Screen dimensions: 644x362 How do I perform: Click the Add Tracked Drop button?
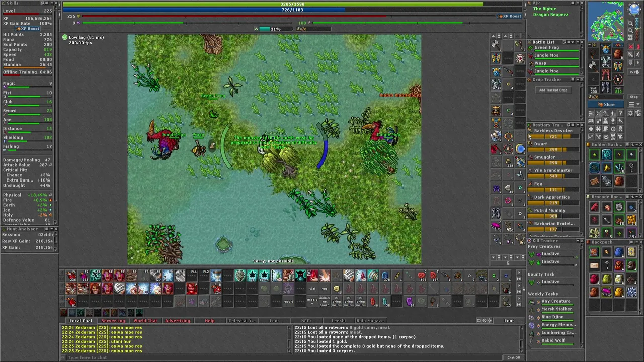tap(553, 90)
